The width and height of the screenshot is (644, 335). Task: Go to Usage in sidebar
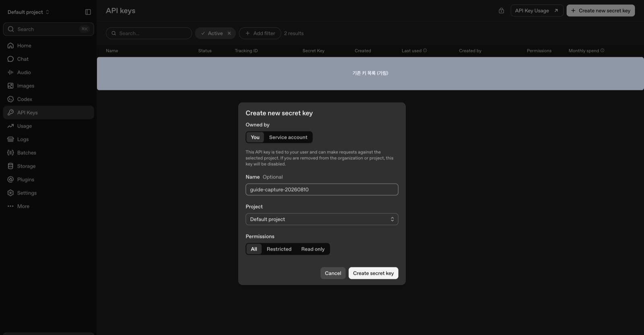pos(48,126)
